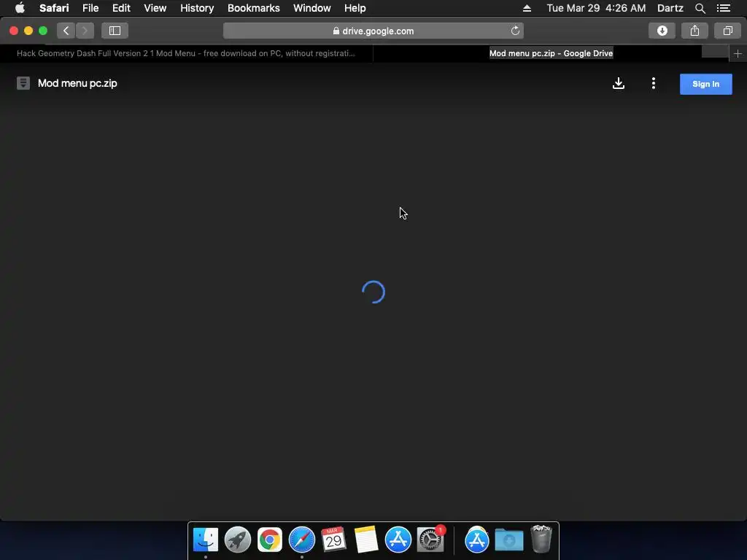Open the File menu
The height and width of the screenshot is (560, 747).
[x=90, y=8]
